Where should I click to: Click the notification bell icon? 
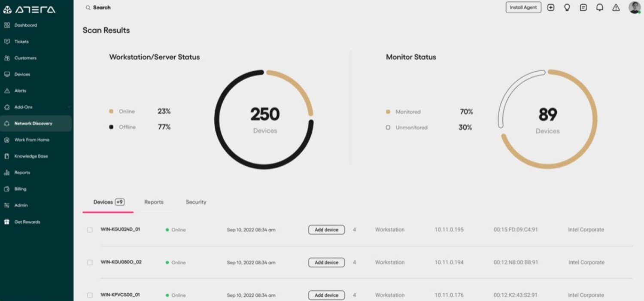coord(600,7)
